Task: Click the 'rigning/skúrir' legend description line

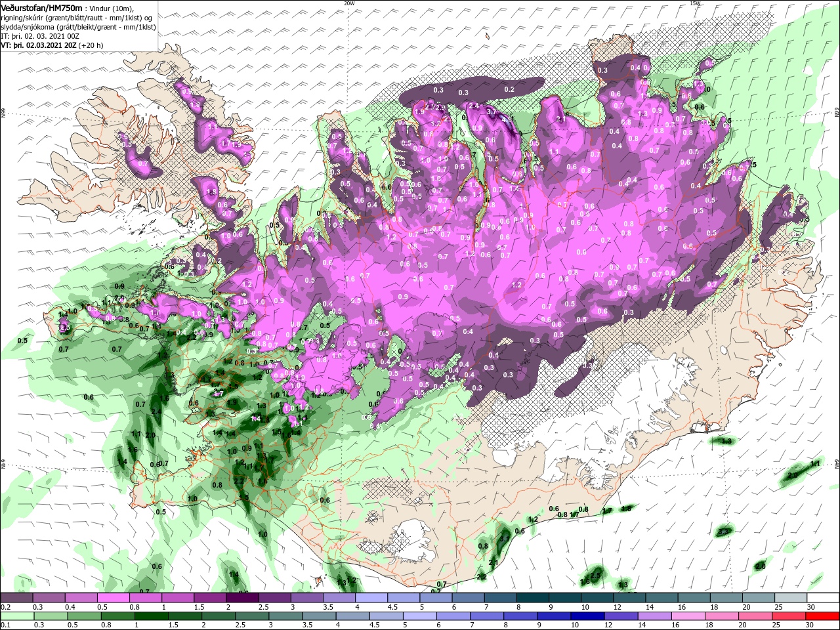Action: tap(75, 17)
